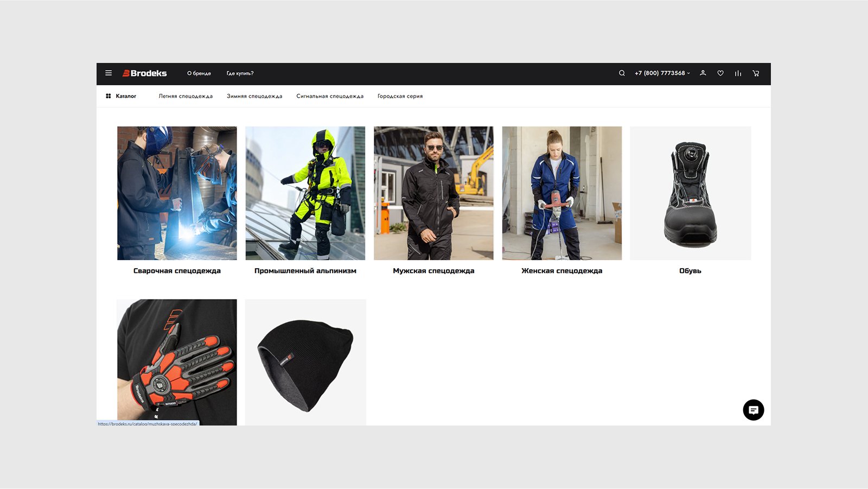Open the Где купить? page

240,73
